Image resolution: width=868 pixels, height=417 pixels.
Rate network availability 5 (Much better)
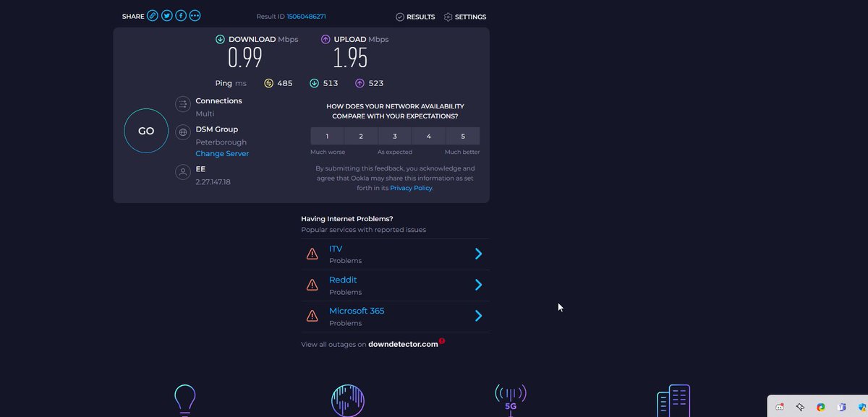click(463, 136)
